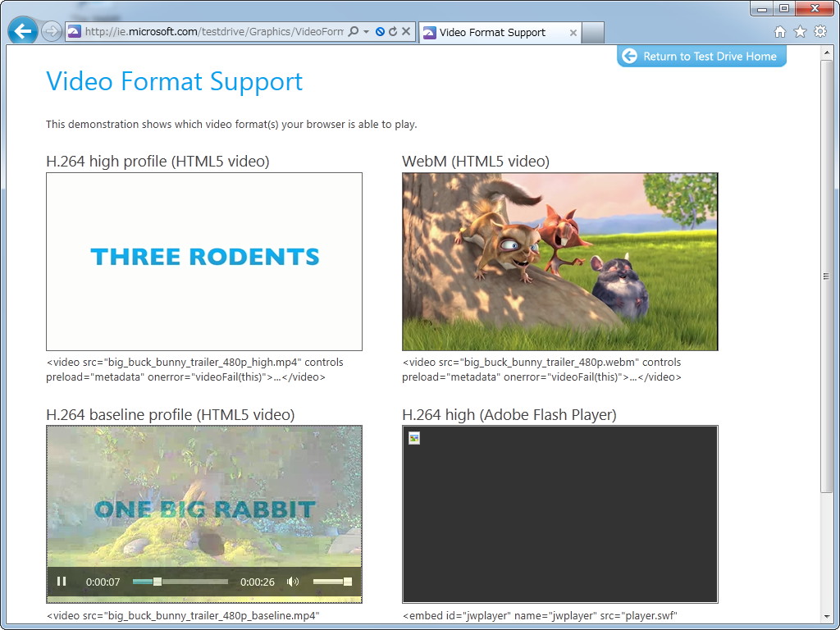Viewport: 840px width, 630px height.
Task: Click the page scrollbar down arrow
Action: point(827,617)
